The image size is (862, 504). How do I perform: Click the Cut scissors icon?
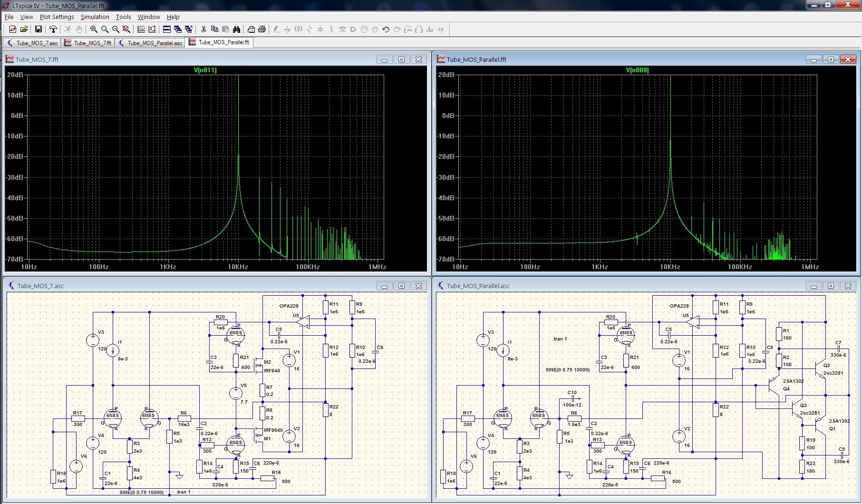[203, 29]
